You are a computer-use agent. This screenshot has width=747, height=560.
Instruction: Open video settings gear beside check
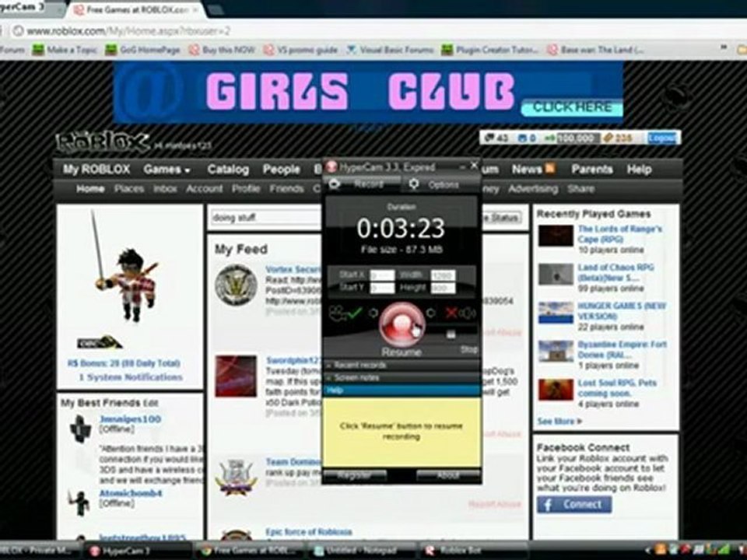coord(373,313)
